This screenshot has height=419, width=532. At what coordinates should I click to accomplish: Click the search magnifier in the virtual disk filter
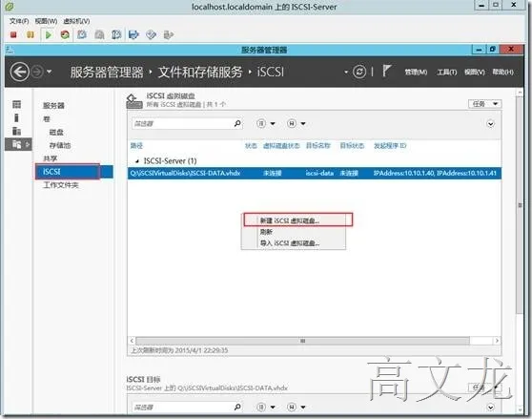click(237, 123)
